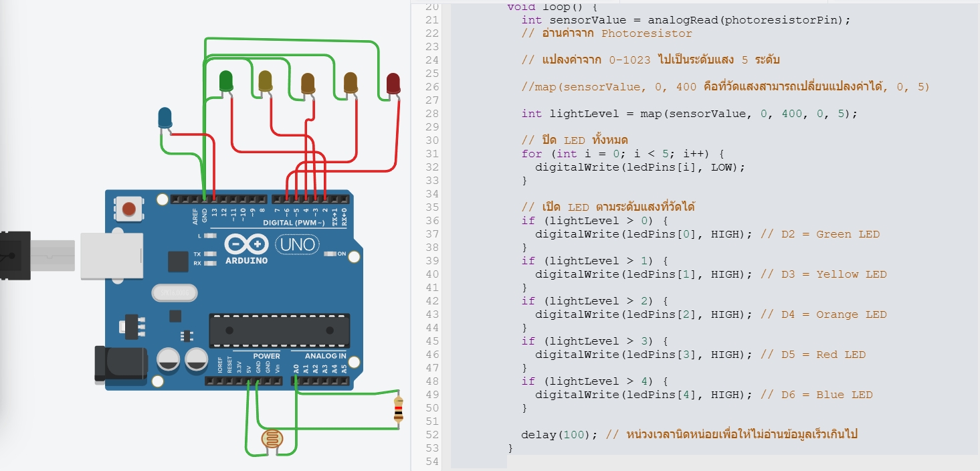980x471 pixels.
Task: Click the ON power indicator LED
Action: pyautogui.click(x=329, y=254)
